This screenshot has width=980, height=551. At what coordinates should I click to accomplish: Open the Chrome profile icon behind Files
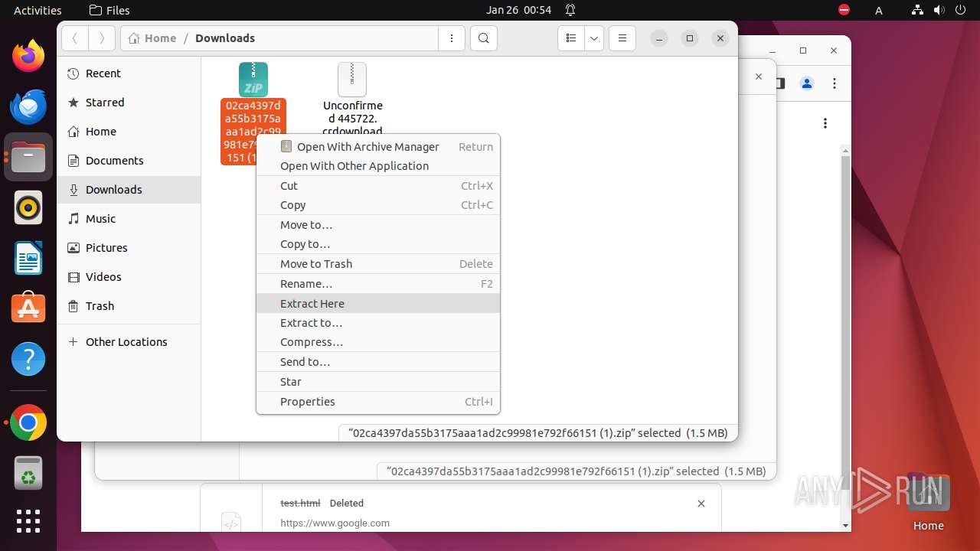coord(807,83)
